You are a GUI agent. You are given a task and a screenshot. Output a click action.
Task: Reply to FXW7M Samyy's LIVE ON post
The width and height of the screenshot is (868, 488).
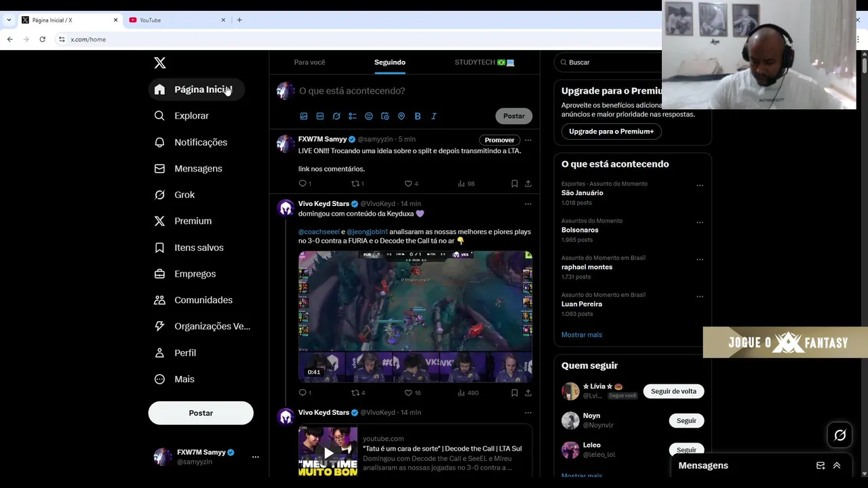pos(304,184)
